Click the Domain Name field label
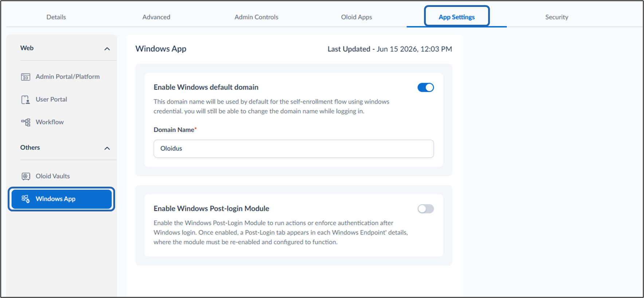 coord(175,130)
